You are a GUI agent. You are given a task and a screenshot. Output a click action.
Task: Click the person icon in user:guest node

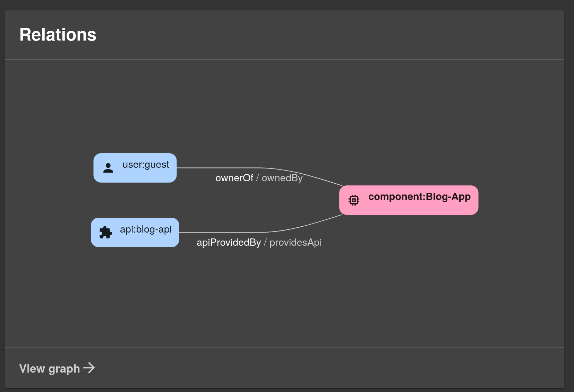[x=108, y=168]
